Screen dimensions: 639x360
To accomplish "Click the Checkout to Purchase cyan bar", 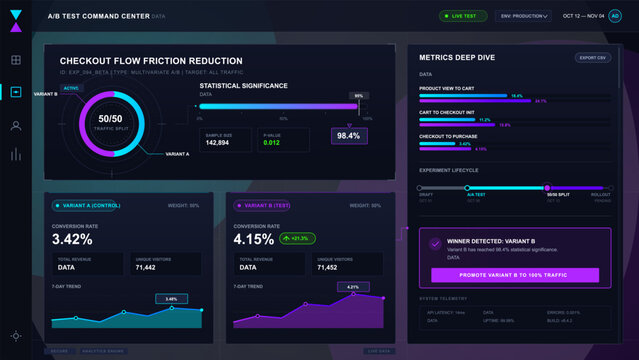I will 437,144.
